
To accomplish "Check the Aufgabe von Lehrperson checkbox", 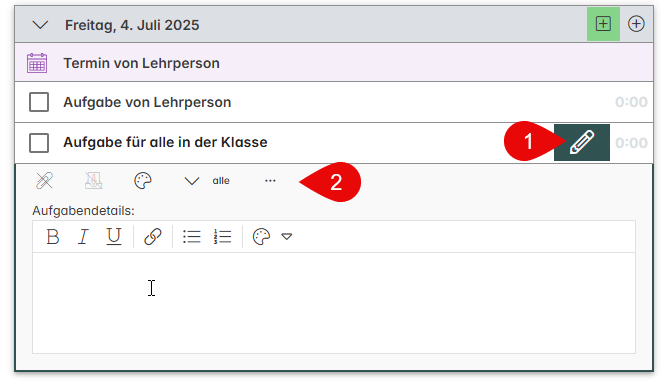I will pyautogui.click(x=39, y=102).
